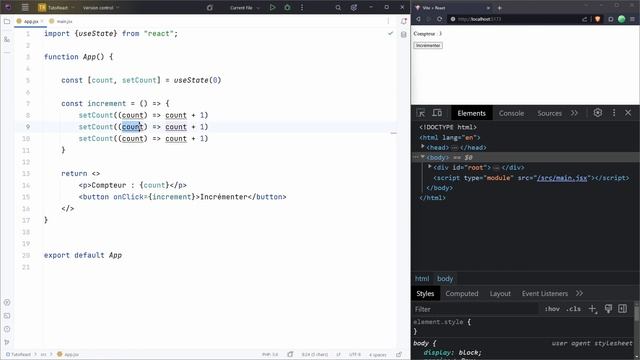Open the LF line separator selector

(x=338, y=354)
